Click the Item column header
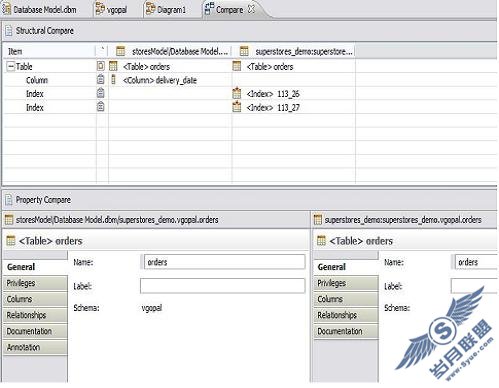 click(49, 51)
